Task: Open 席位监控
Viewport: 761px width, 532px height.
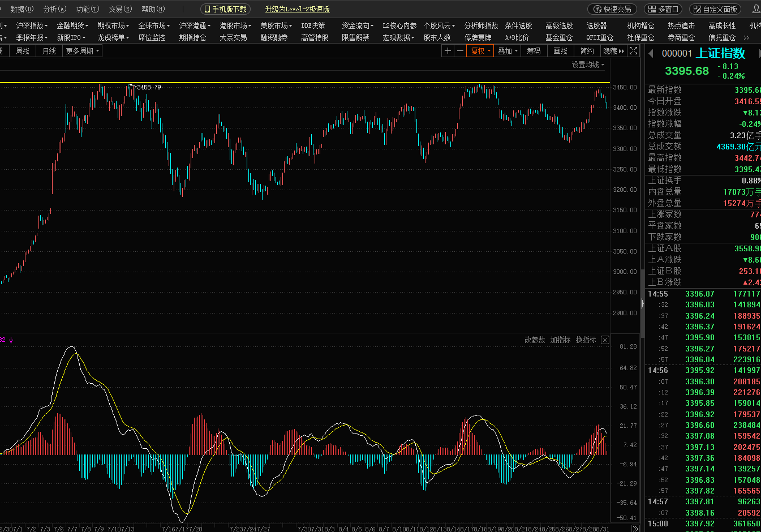Action: pyautogui.click(x=152, y=37)
